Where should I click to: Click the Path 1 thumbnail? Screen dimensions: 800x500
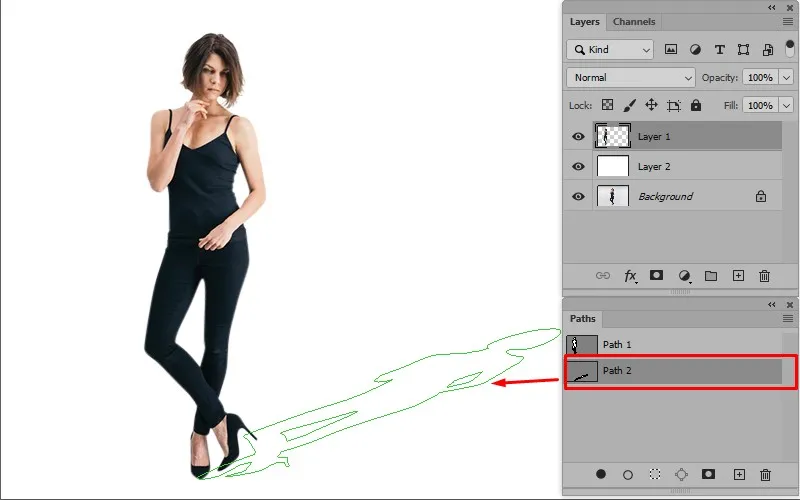582,344
